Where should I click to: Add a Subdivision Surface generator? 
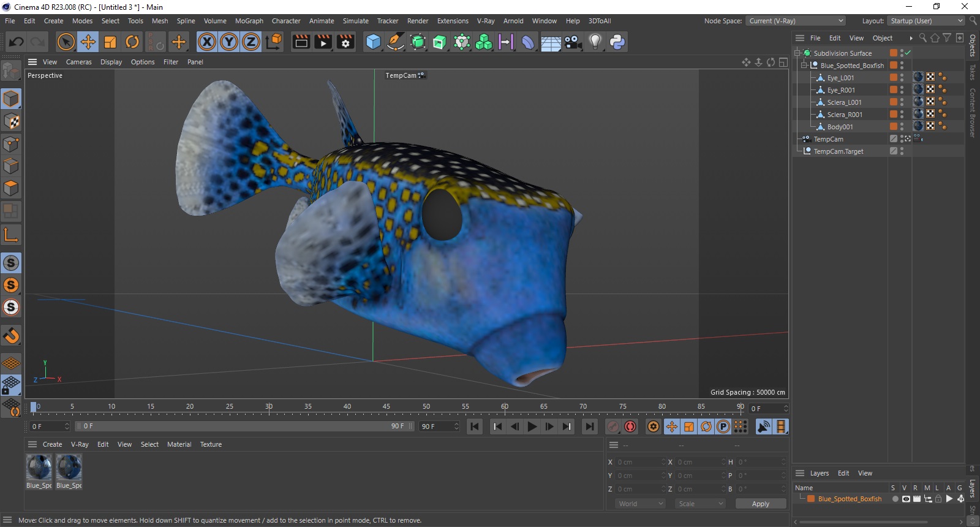pos(418,42)
